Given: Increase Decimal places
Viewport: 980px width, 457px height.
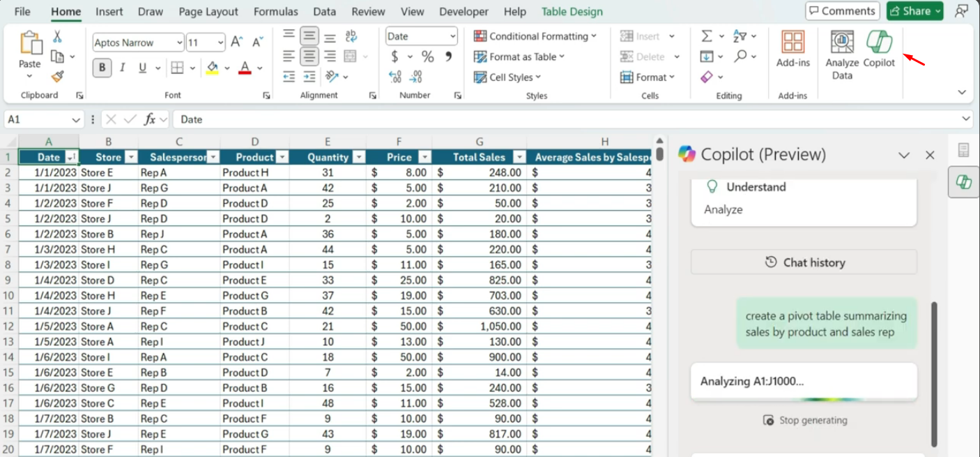Looking at the screenshot, I should (x=395, y=77).
